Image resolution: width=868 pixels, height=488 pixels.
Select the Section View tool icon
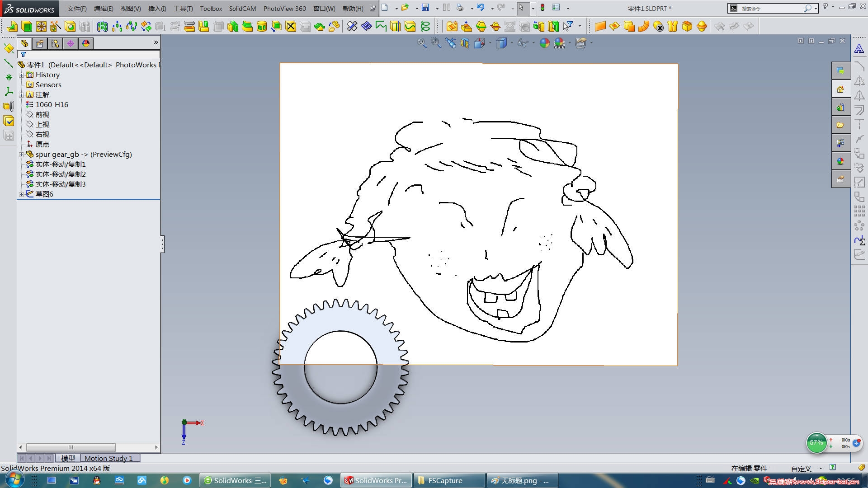pyautogui.click(x=465, y=43)
